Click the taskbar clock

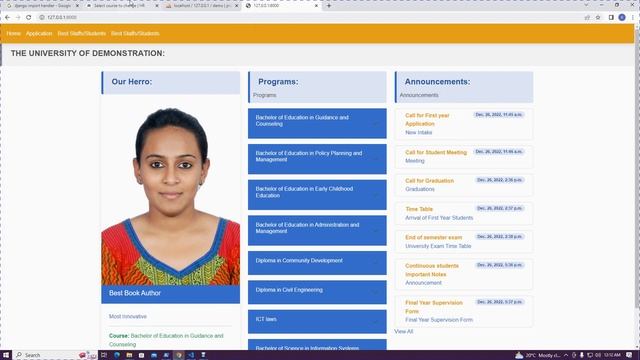(x=612, y=355)
